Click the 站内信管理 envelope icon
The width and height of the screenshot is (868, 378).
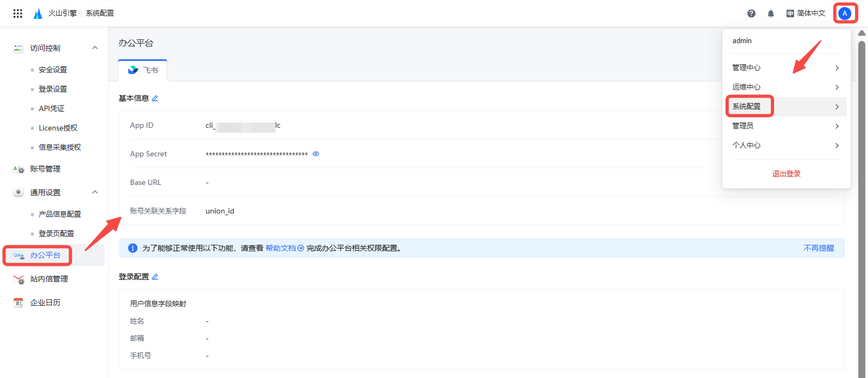click(x=18, y=279)
